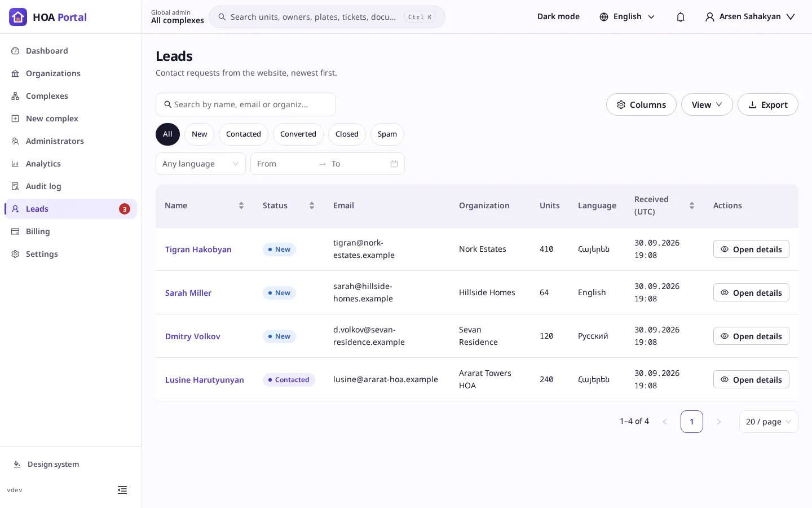Open Administrators page
This screenshot has width=812, height=508.
point(70,141)
